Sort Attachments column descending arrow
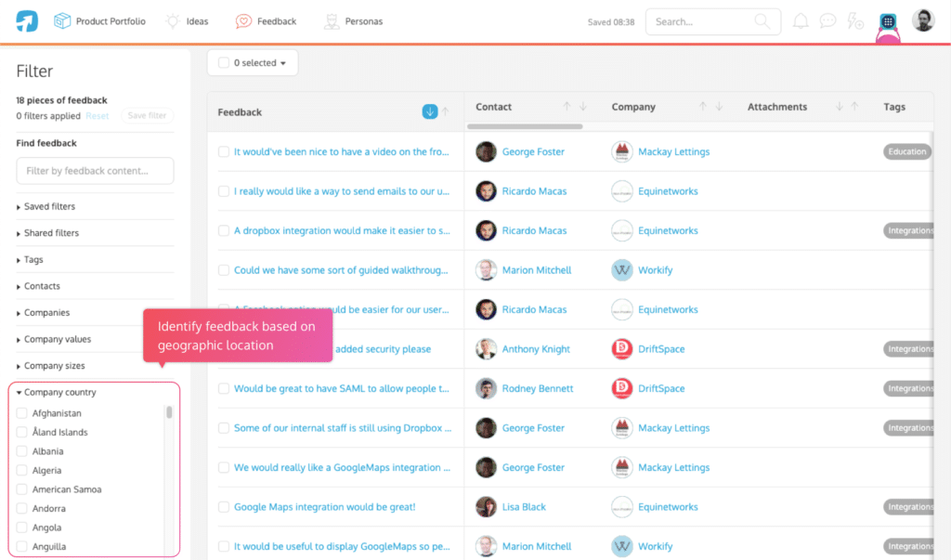 [839, 106]
